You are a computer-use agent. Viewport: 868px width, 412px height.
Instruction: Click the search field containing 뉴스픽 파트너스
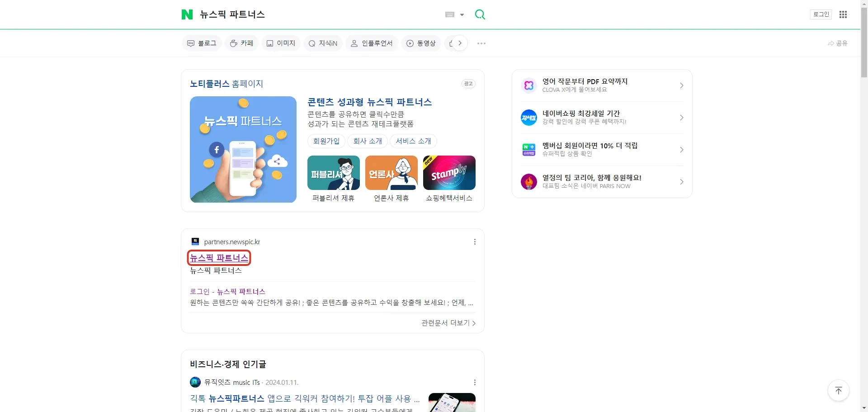(x=316, y=14)
